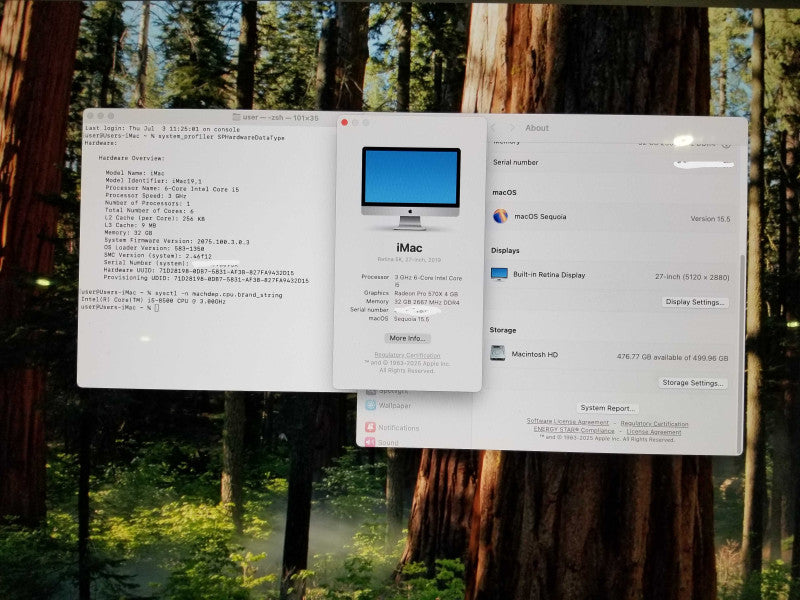
Task: Select Notifications in Settings sidebar
Action: [x=398, y=428]
